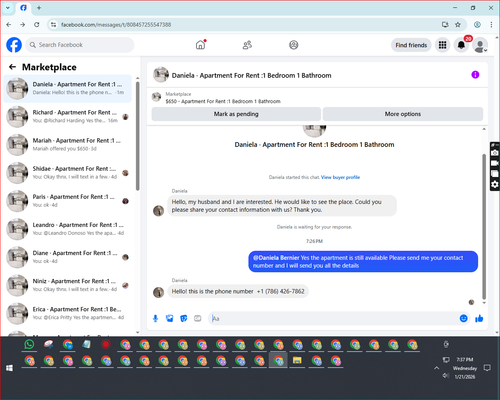
Task: Show hidden system tray icons
Action: tap(436, 368)
